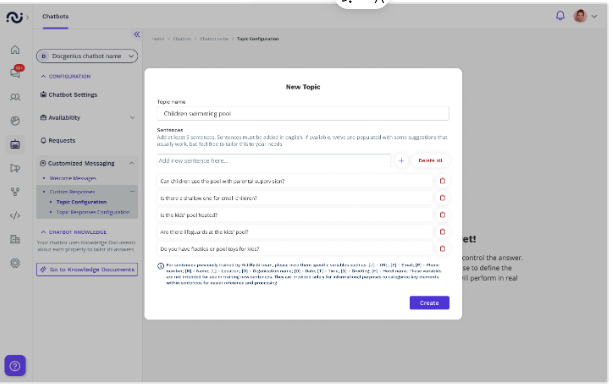
Task: Click the 'Is the kids' pool heated?' sentence
Action: pos(295,215)
